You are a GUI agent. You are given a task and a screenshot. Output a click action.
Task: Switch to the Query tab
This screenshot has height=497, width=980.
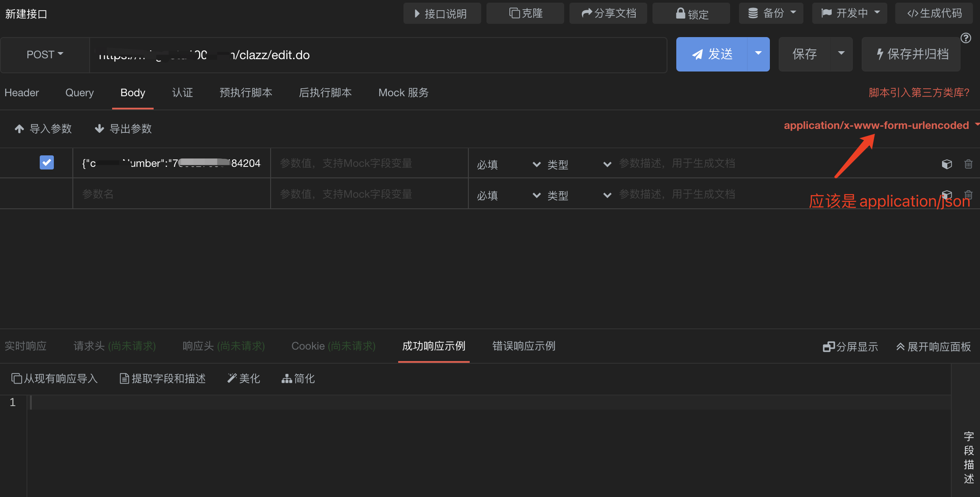[x=79, y=93]
